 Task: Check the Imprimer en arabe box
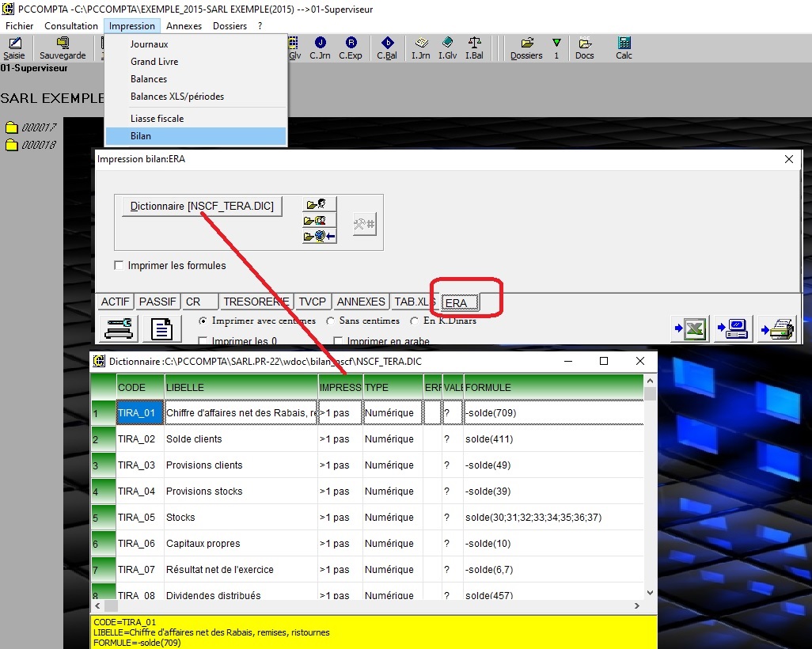click(339, 342)
